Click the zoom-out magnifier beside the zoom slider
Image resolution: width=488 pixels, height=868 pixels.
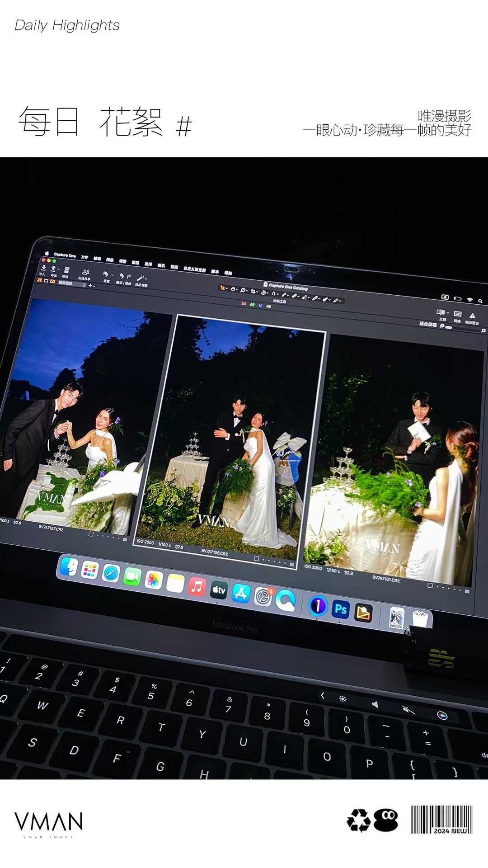coord(441,325)
